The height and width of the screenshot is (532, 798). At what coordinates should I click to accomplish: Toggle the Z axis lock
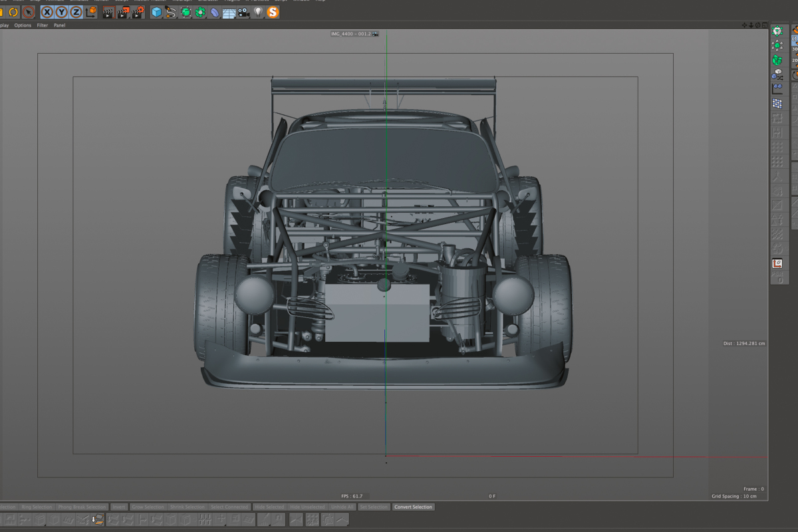[x=76, y=12]
